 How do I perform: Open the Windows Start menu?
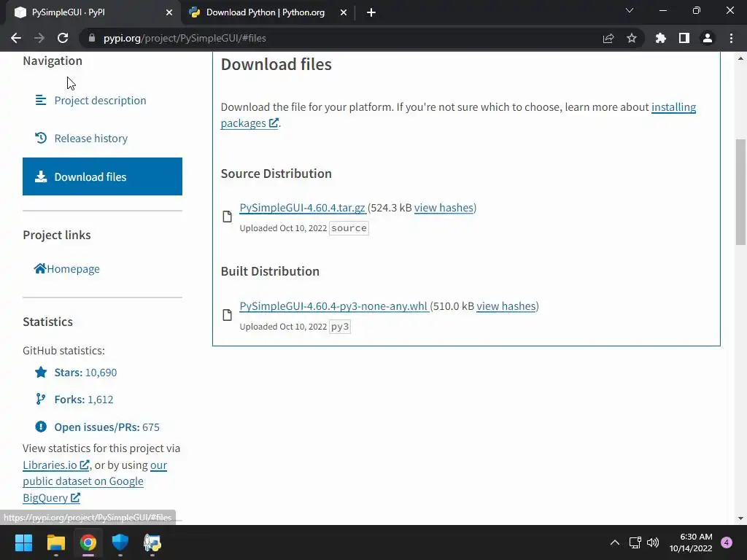pyautogui.click(x=23, y=542)
